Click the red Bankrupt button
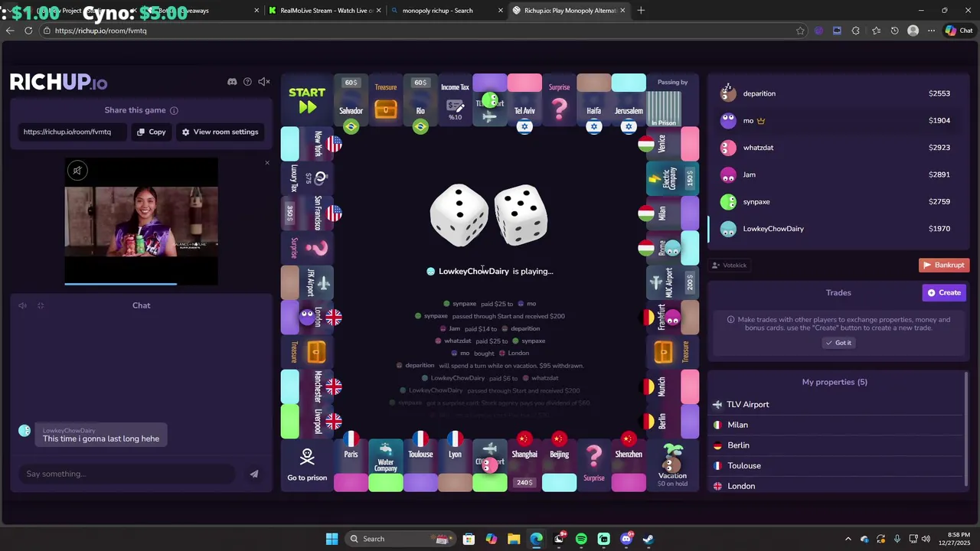The height and width of the screenshot is (551, 980). [944, 265]
